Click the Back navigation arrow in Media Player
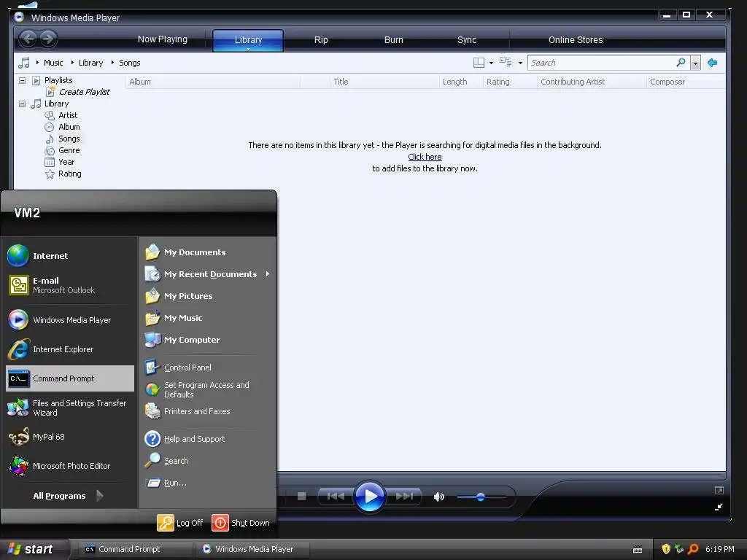Viewport: 747px width, 560px height. (28, 39)
